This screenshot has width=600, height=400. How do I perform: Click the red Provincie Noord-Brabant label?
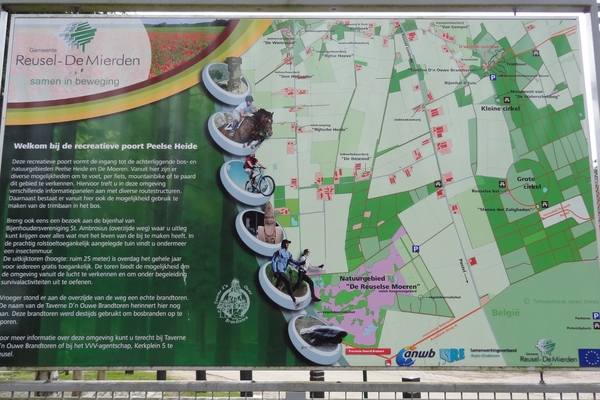[367, 351]
